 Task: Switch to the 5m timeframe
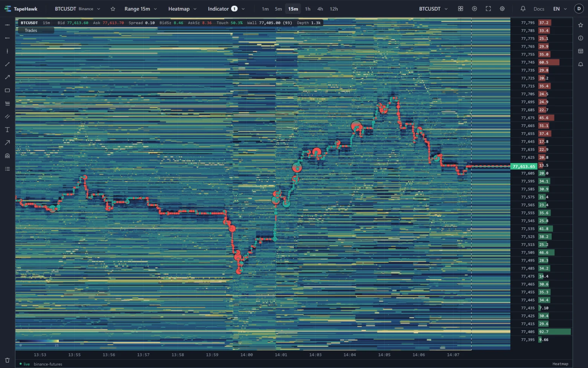click(x=278, y=9)
